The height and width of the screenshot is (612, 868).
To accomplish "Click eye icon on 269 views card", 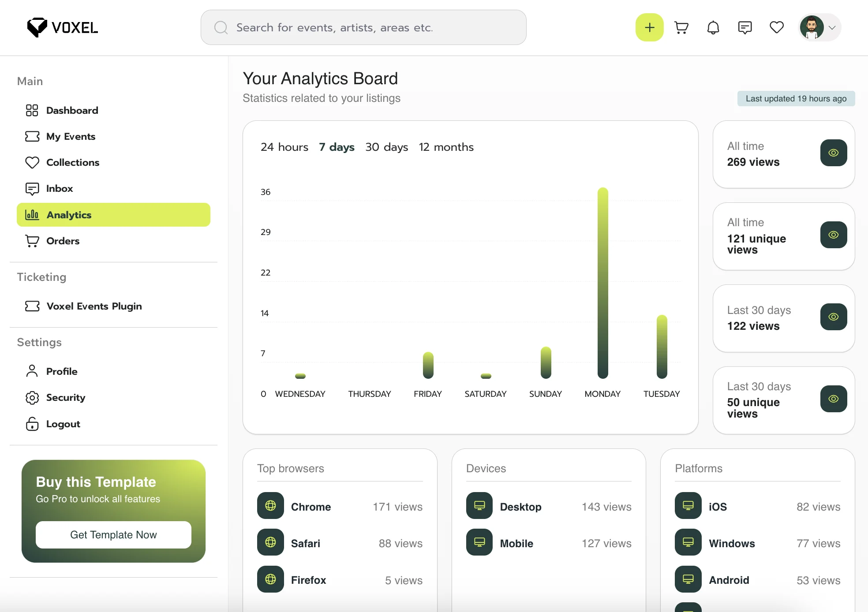I will [x=833, y=153].
